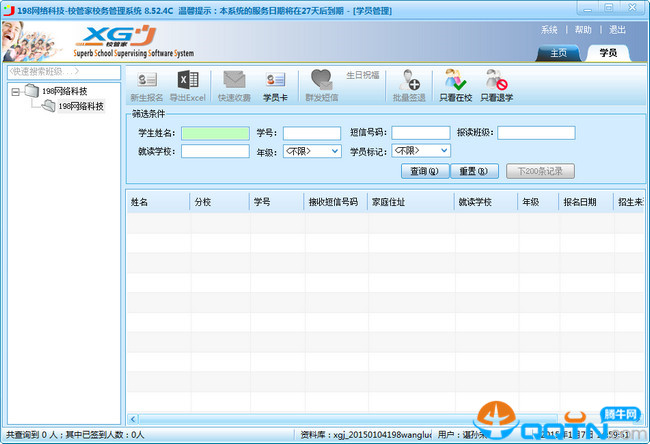Open the 快速收费 quick payment tool

(234, 86)
